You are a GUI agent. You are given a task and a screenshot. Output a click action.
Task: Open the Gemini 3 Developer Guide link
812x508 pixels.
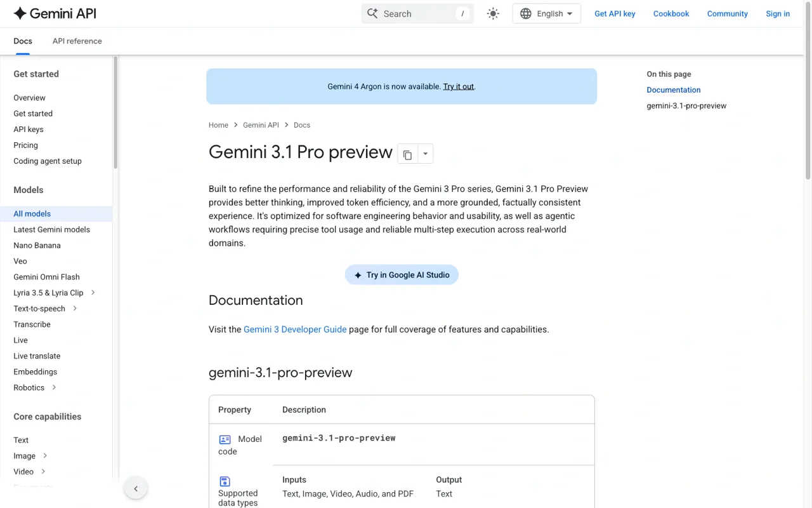[x=295, y=330]
